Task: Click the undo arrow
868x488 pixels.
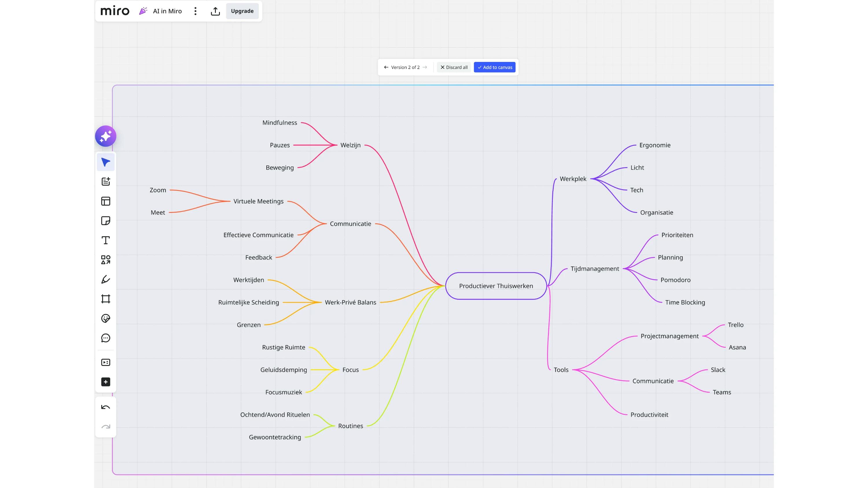Action: click(x=106, y=408)
